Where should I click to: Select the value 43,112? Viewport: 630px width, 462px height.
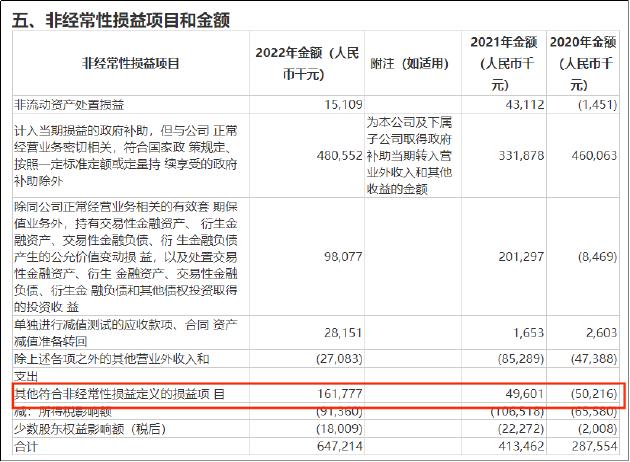coord(525,105)
